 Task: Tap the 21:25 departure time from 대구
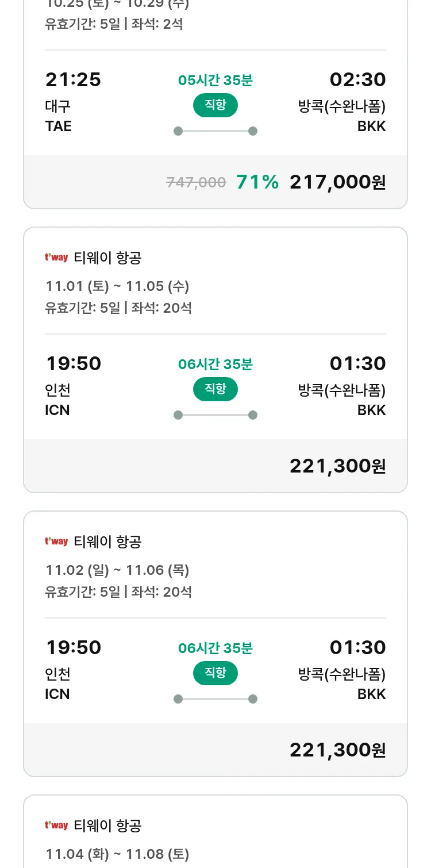point(73,80)
